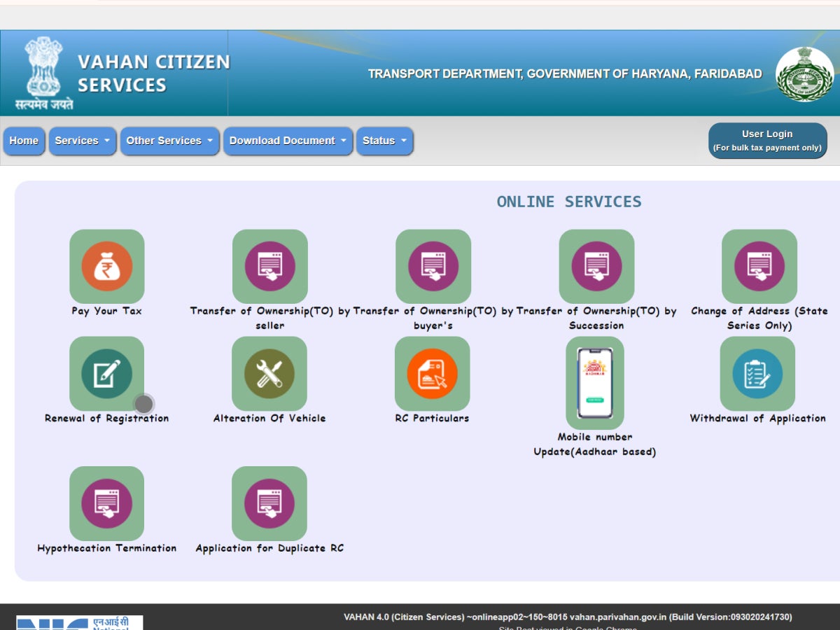This screenshot has height=630, width=840.
Task: Expand the Services dropdown menu
Action: [x=82, y=141]
